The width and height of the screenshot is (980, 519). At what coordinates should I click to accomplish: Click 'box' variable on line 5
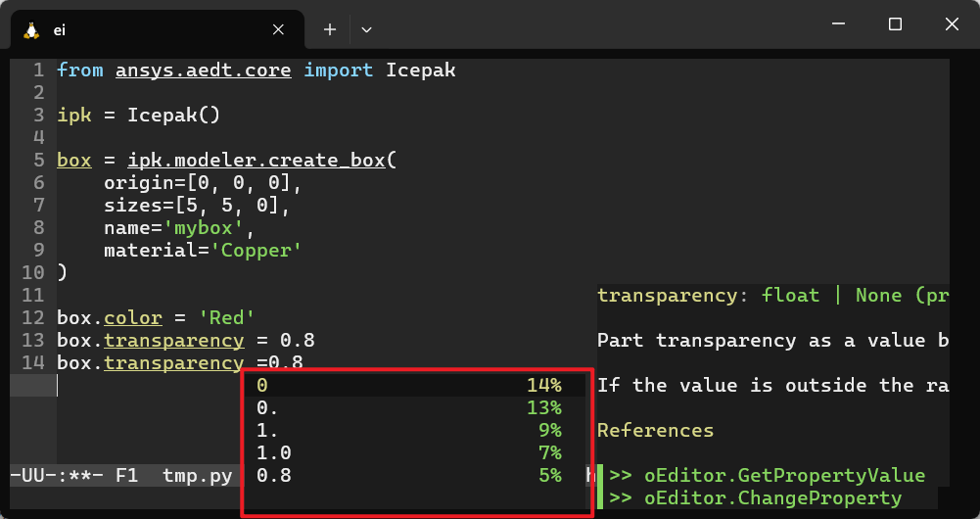point(74,160)
